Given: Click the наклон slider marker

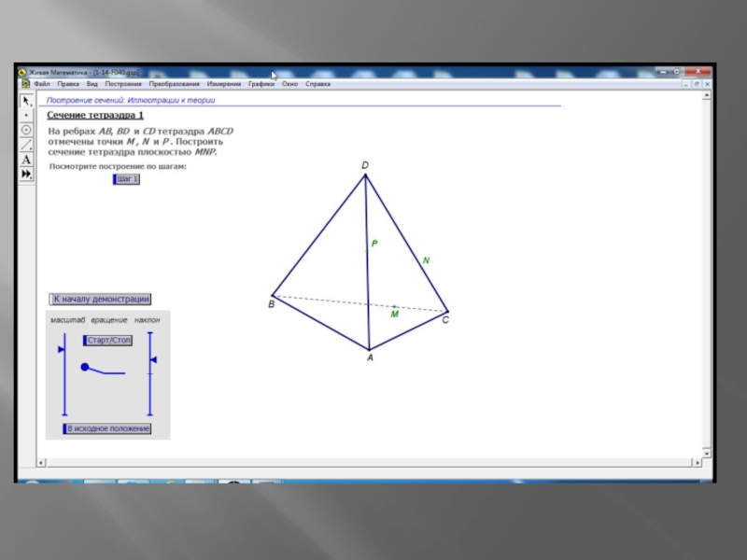Looking at the screenshot, I should (152, 359).
